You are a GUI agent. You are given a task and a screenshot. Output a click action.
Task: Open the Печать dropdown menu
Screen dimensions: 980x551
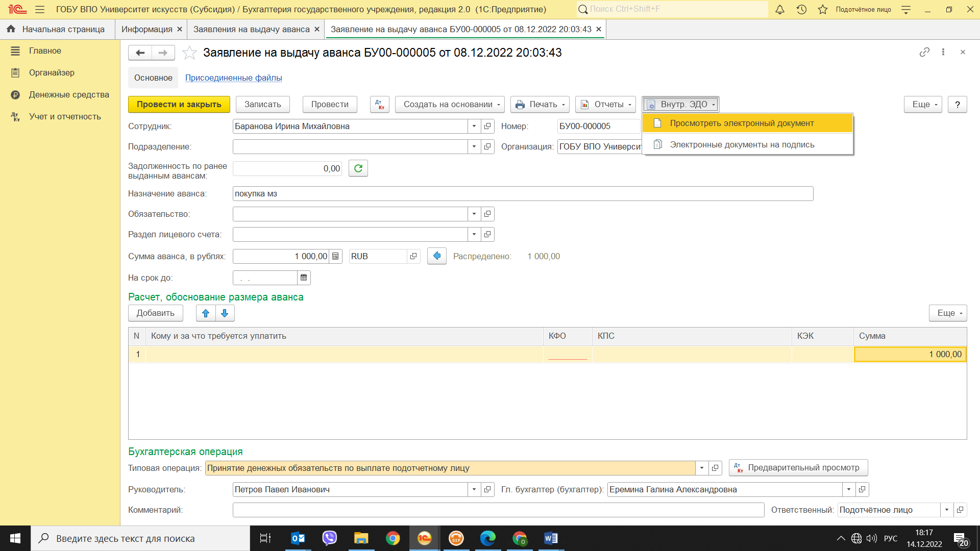pos(540,104)
